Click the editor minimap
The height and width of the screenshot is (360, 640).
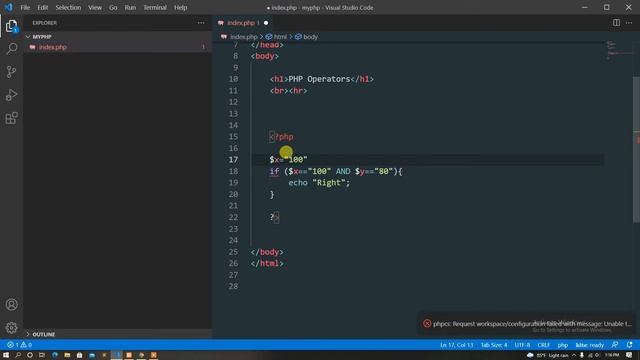619,51
